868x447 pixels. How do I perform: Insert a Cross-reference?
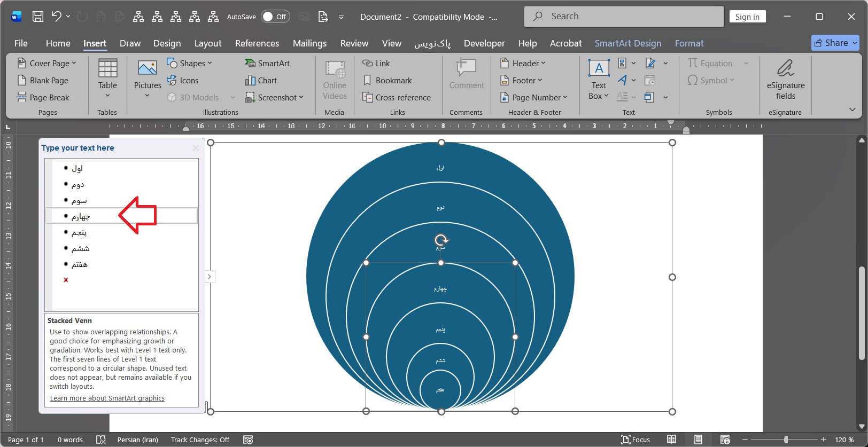click(397, 97)
